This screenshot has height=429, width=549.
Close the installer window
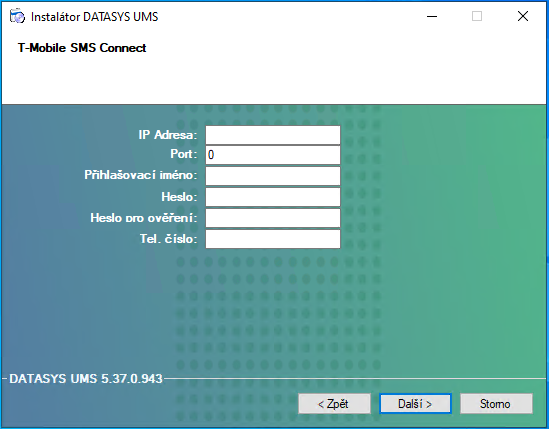click(x=523, y=16)
